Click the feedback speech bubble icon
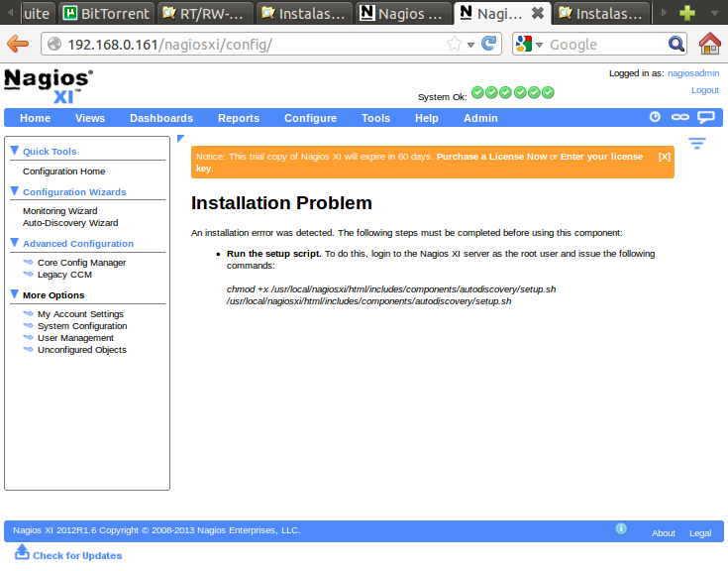This screenshot has height=571, width=728. pyautogui.click(x=706, y=117)
